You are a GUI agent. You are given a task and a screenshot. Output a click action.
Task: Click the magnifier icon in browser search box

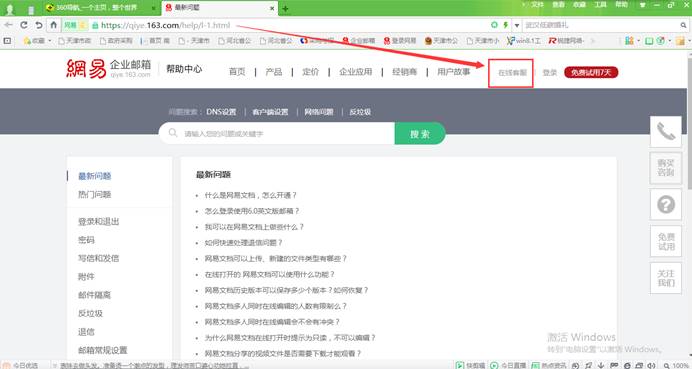click(x=683, y=26)
